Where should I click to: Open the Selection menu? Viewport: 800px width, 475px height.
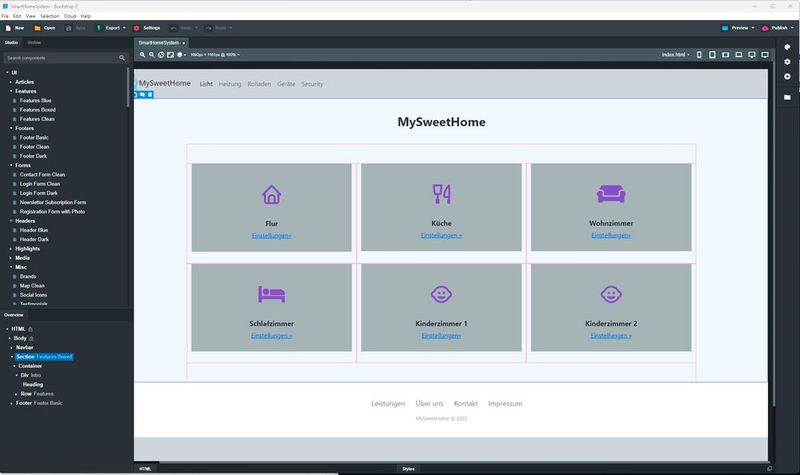[x=50, y=16]
